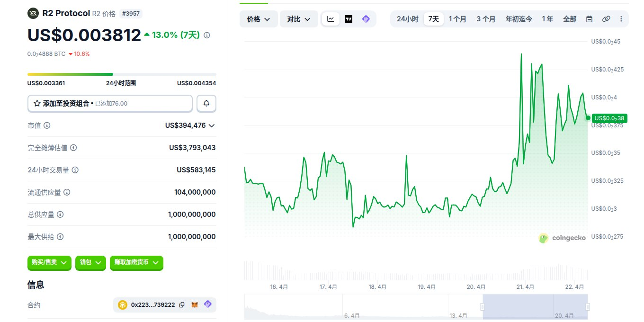Click the 0.0₇4888 BTC price text
Screen dimensions: 644x322
[x=46, y=54]
